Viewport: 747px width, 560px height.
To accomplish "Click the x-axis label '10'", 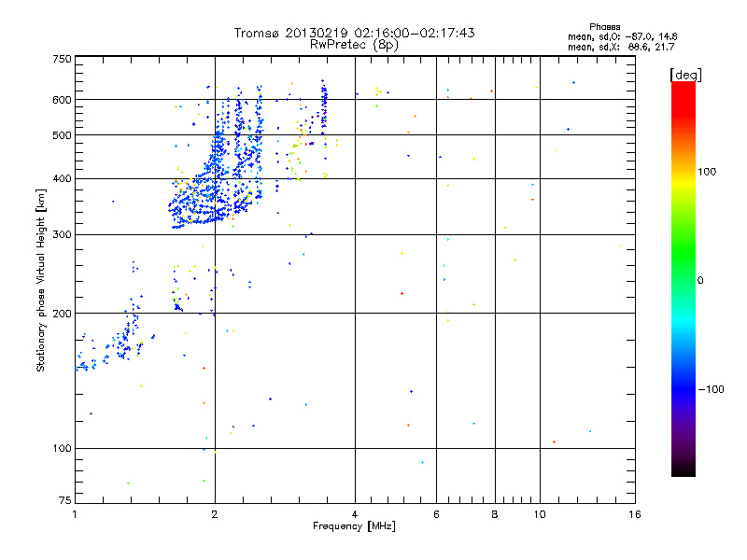I will (x=540, y=514).
